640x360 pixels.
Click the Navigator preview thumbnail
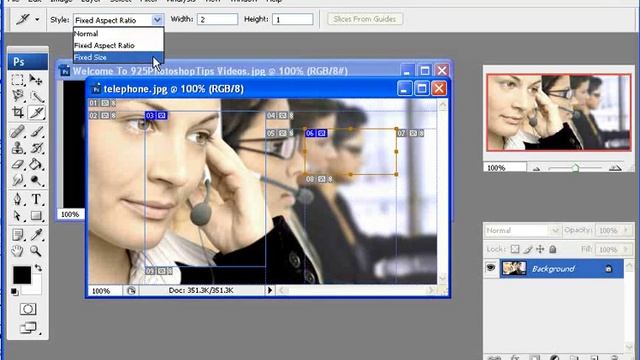click(x=558, y=113)
